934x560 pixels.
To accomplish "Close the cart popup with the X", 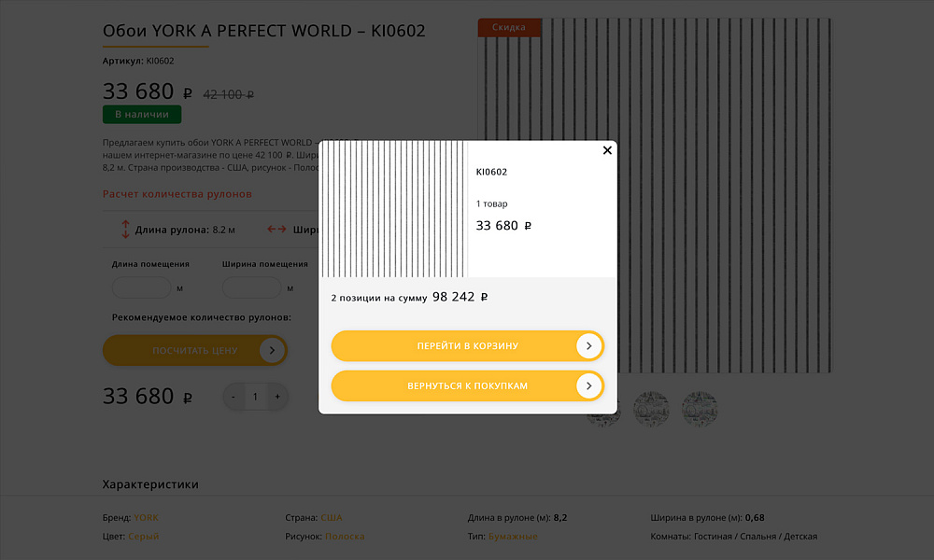I will pos(607,150).
